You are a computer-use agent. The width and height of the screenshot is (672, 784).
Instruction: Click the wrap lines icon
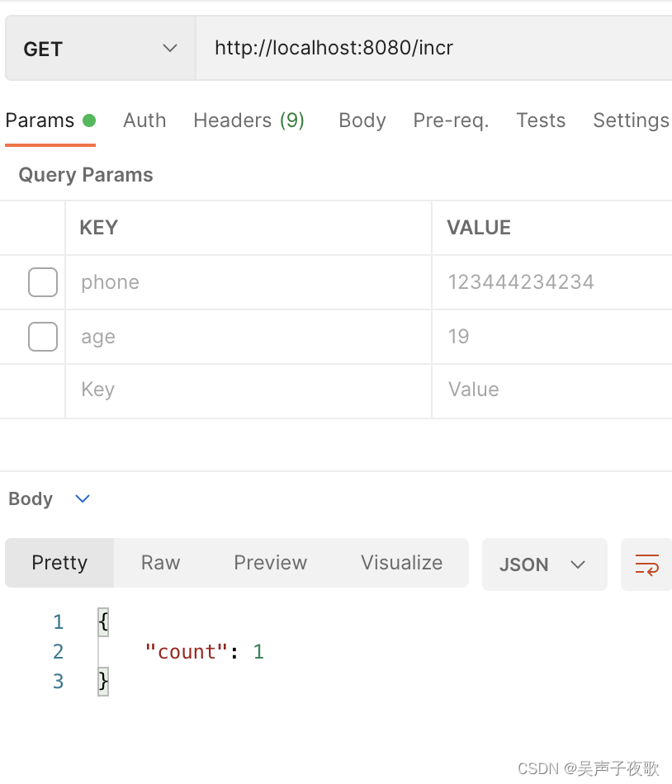click(x=646, y=564)
